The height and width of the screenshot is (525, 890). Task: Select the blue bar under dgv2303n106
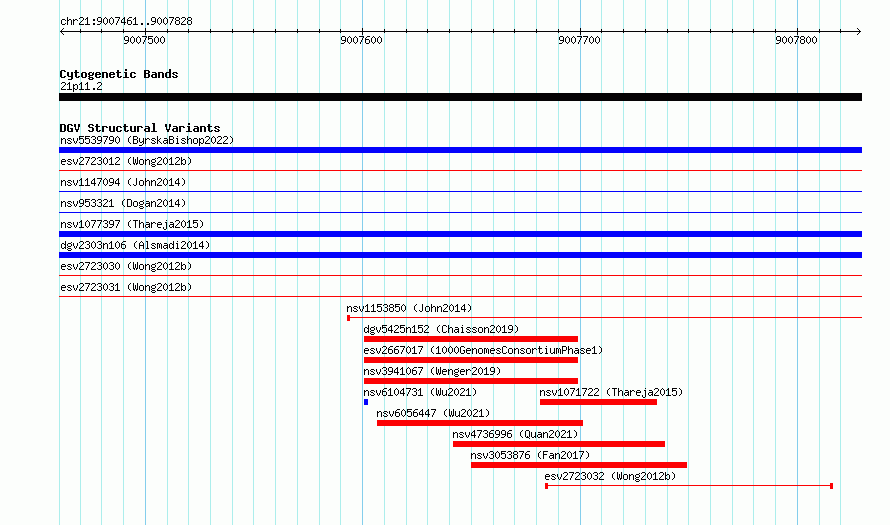(460, 255)
